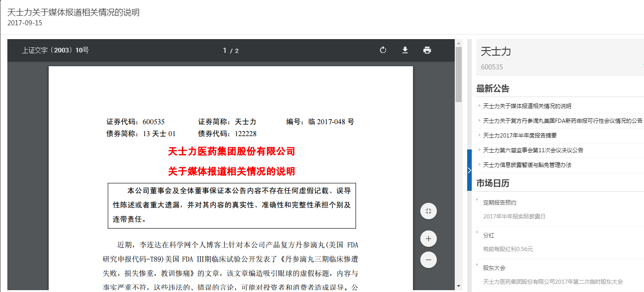Image resolution: width=644 pixels, height=292 pixels.
Task: Rotate the PDF document clockwise
Action: click(x=383, y=50)
